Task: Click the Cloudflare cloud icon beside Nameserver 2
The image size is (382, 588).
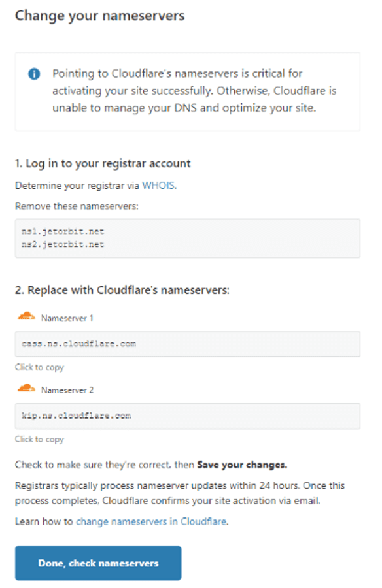Action: 26,388
